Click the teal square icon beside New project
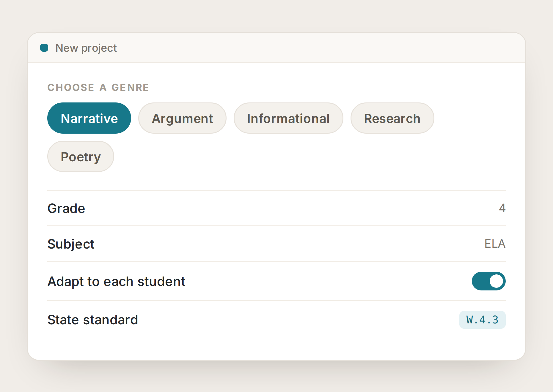The image size is (553, 392). pyautogui.click(x=44, y=48)
